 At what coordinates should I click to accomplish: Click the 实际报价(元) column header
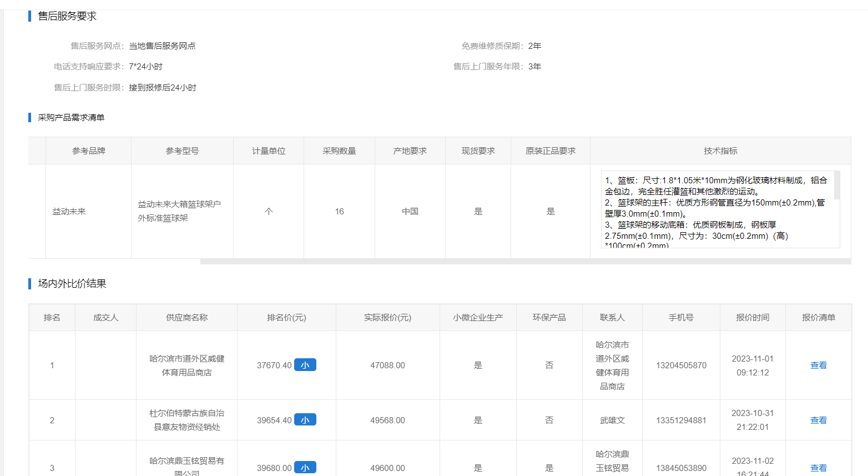point(387,318)
